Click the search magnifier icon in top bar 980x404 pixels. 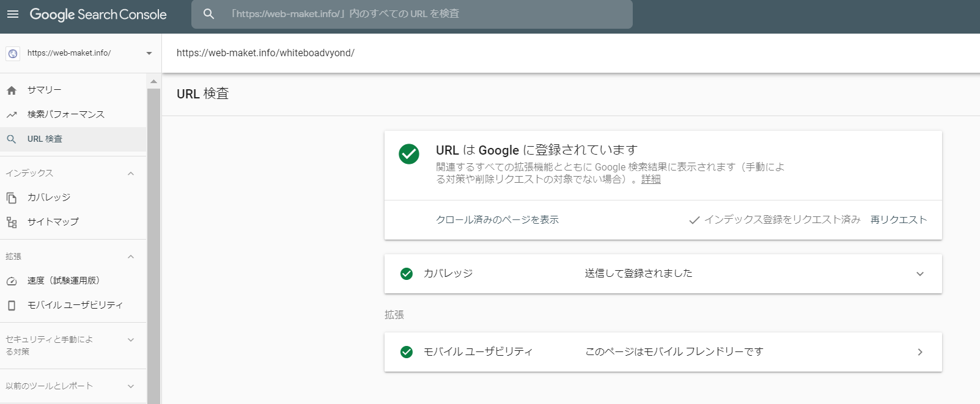point(208,14)
